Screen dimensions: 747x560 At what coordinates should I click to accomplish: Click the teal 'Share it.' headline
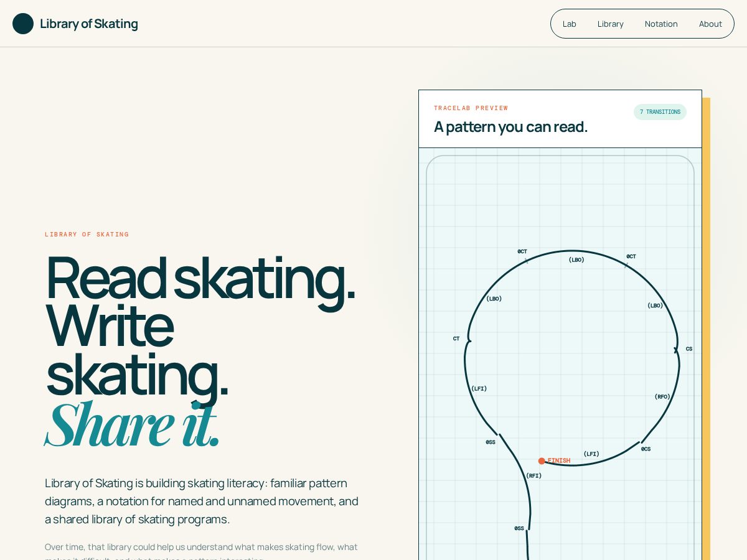(x=133, y=425)
